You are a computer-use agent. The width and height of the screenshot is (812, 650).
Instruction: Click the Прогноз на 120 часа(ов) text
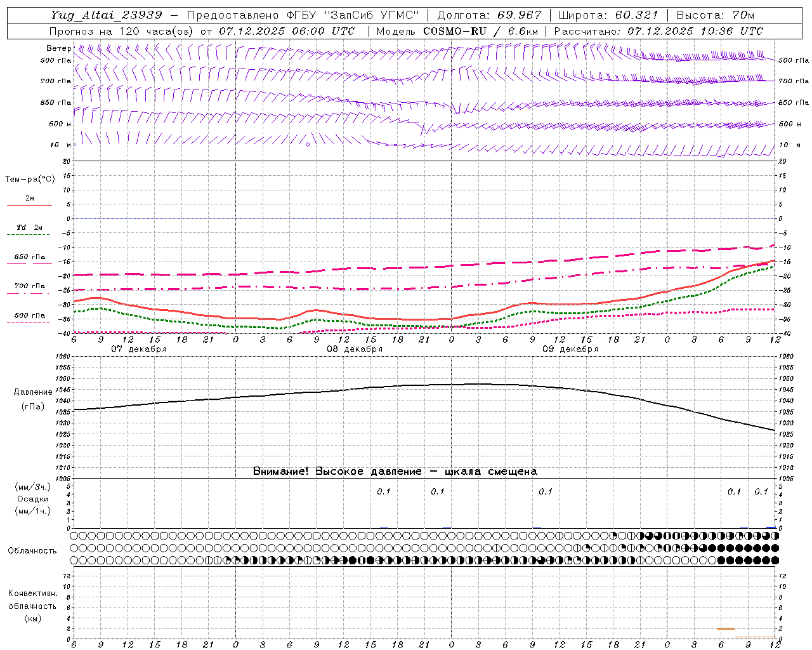point(122,31)
